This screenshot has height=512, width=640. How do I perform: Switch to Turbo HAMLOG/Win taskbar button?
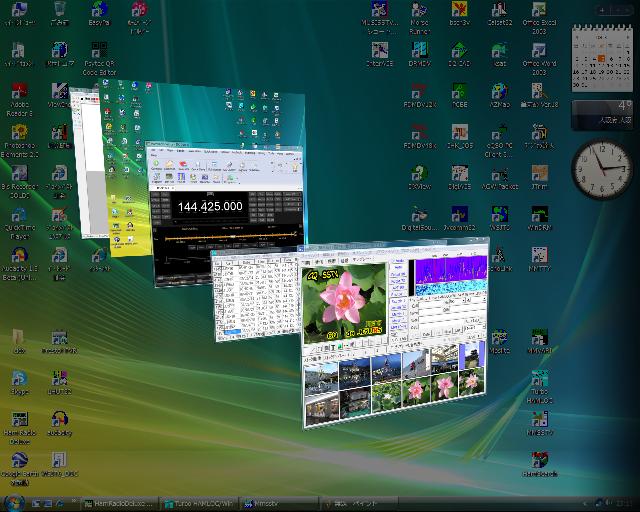[x=198, y=504]
